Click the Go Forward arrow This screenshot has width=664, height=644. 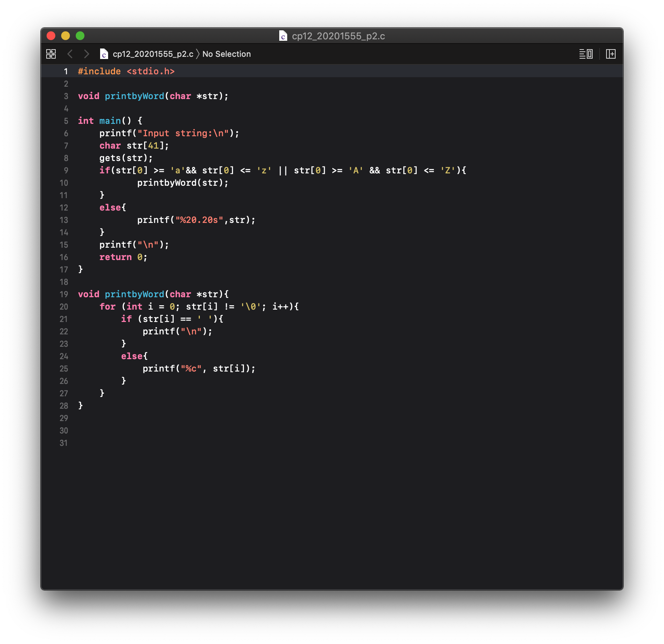(86, 54)
